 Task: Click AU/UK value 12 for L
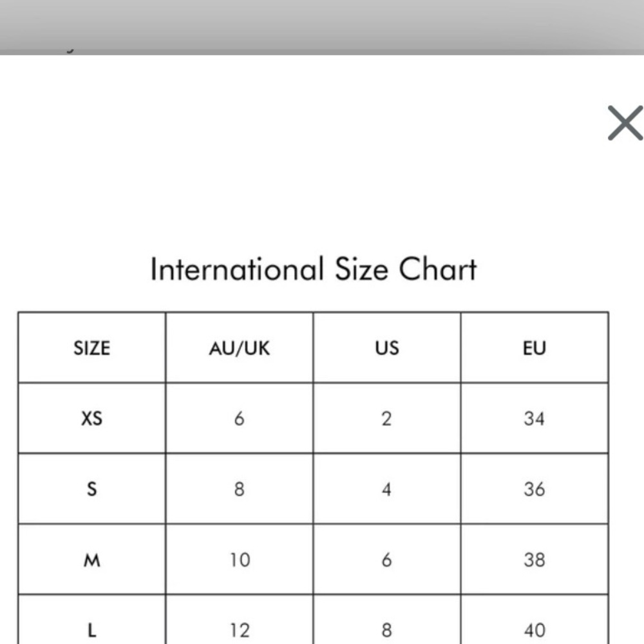point(240,630)
